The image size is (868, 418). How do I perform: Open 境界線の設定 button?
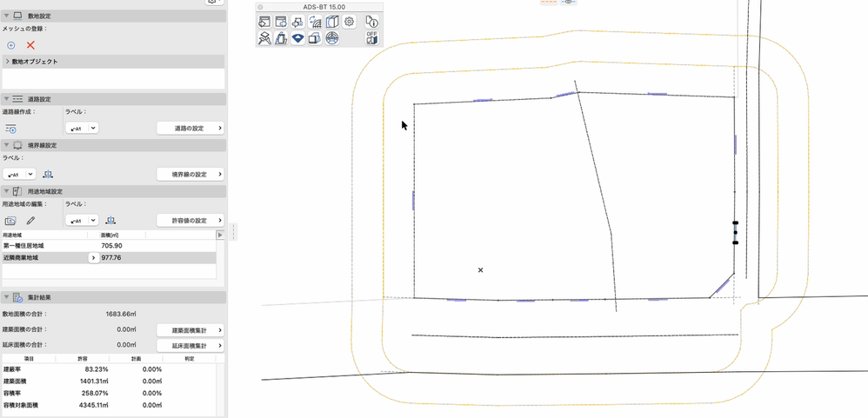[x=190, y=174]
